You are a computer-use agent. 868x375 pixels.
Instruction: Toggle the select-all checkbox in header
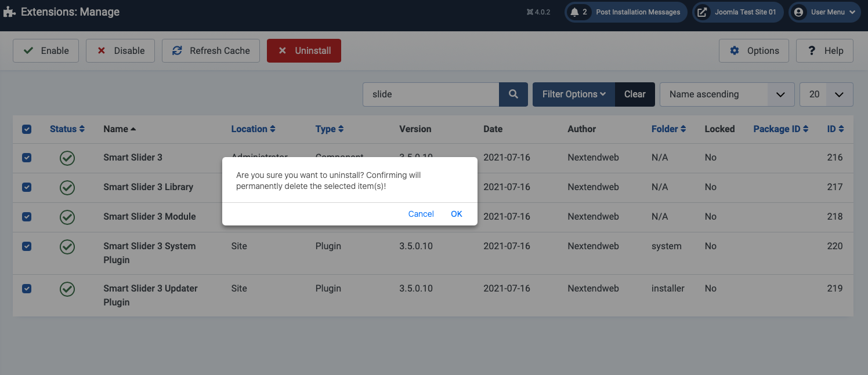pyautogui.click(x=27, y=129)
